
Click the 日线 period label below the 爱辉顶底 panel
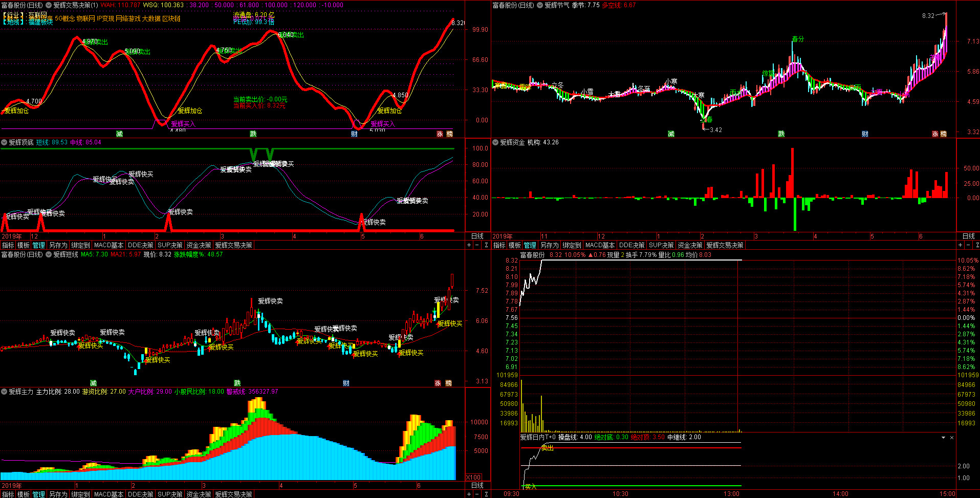[x=477, y=236]
